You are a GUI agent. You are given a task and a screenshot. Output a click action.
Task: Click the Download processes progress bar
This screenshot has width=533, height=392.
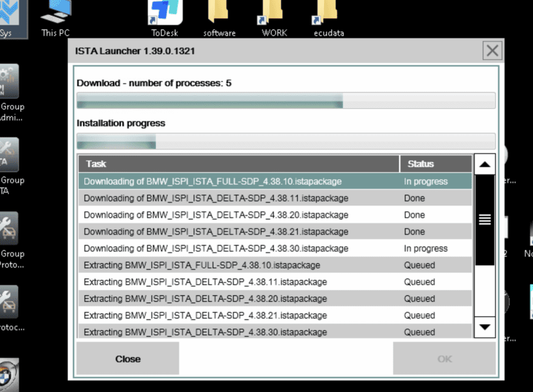click(x=286, y=101)
